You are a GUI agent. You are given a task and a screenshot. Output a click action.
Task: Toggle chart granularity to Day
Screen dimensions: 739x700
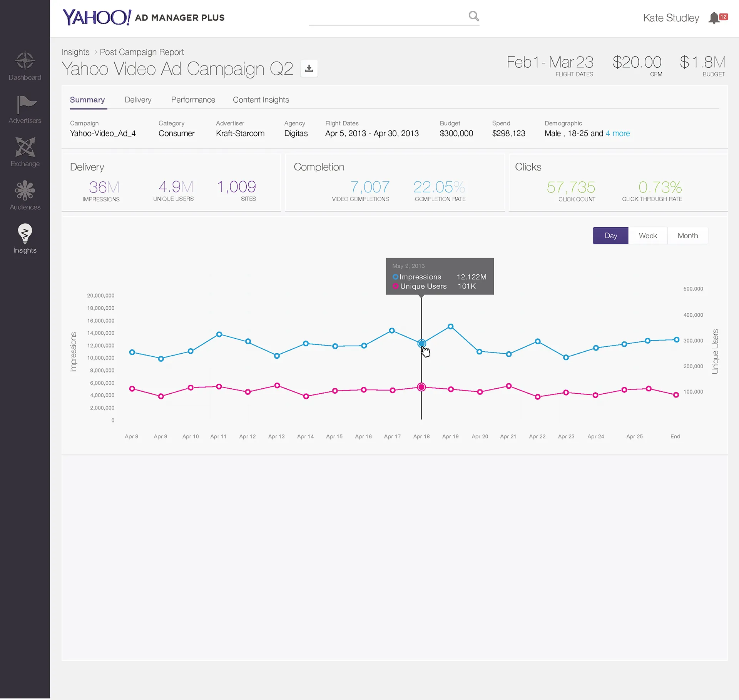(x=610, y=236)
